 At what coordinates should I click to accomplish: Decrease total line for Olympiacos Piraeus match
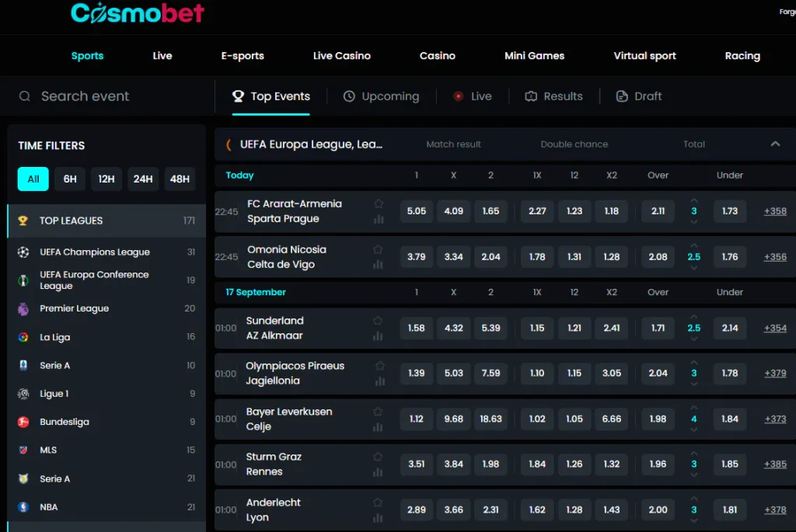694,384
